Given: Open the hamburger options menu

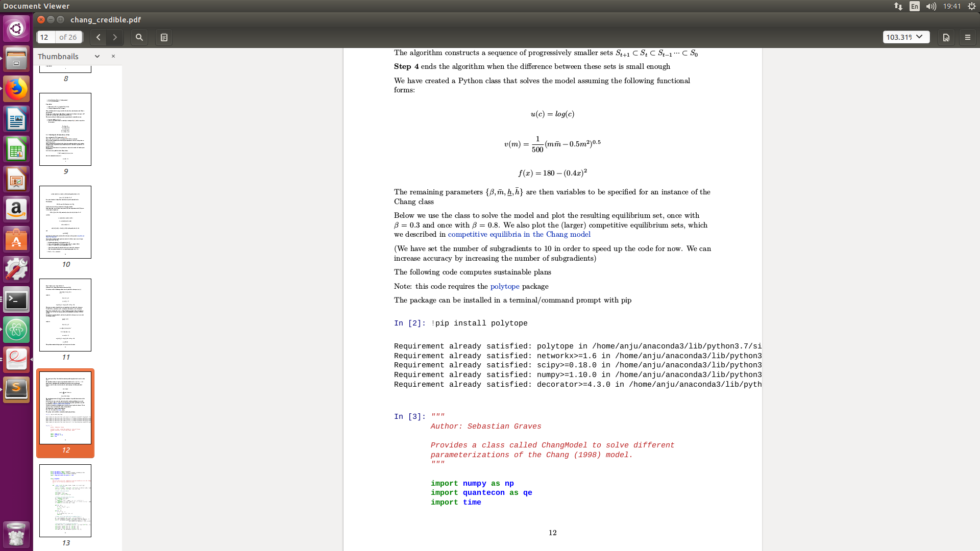Looking at the screenshot, I should 968,37.
